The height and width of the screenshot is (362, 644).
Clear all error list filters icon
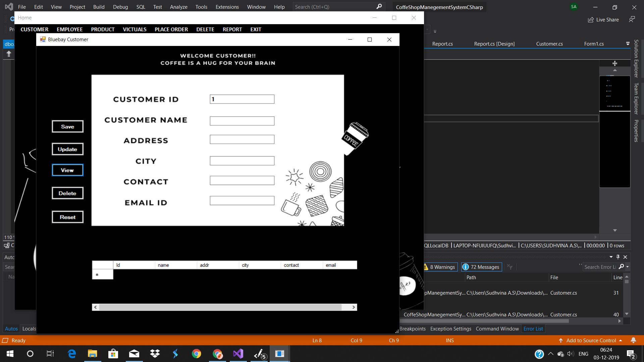(x=510, y=267)
